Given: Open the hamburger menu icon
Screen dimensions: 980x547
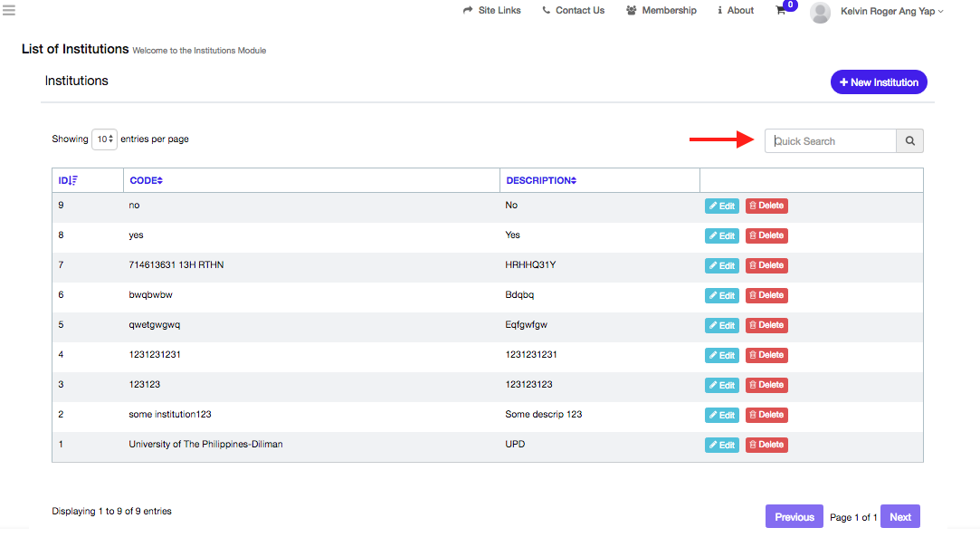Looking at the screenshot, I should coord(9,11).
